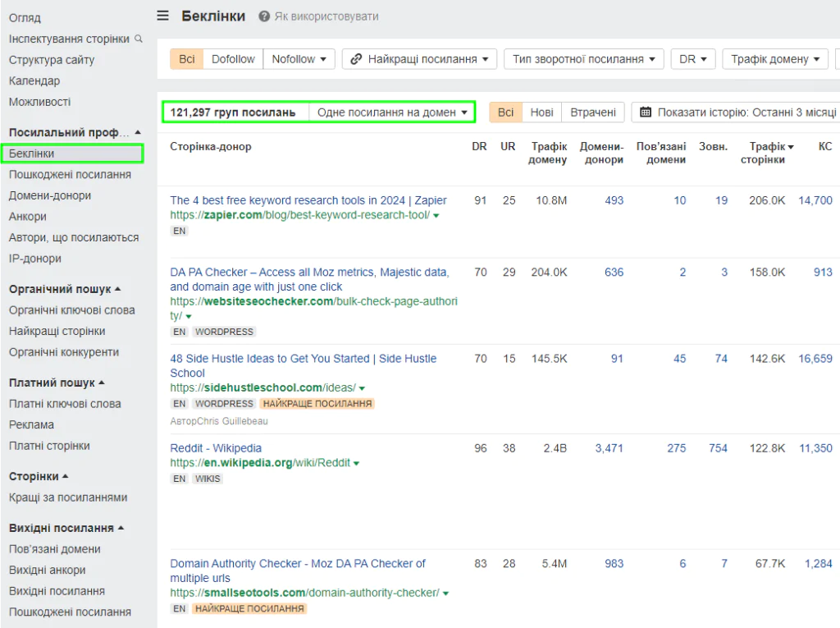Open the Одне посилання на домен dropdown
Viewport: 840px width, 628px height.
point(392,112)
